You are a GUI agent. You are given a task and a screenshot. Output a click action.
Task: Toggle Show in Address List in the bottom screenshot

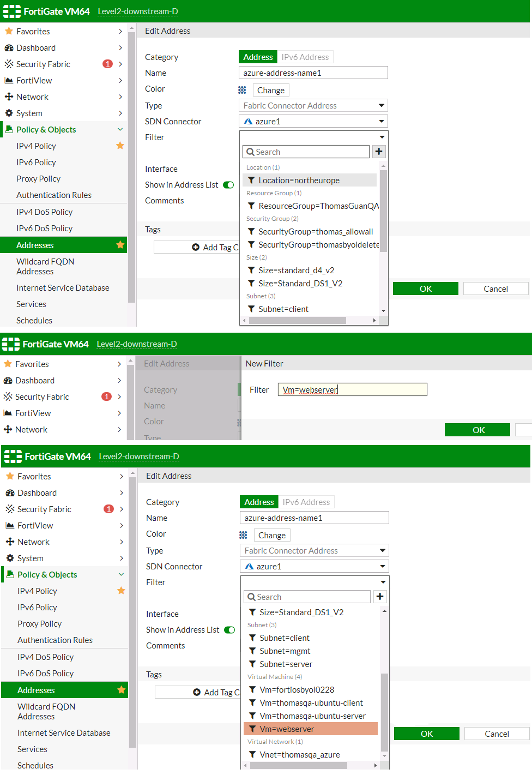(229, 630)
